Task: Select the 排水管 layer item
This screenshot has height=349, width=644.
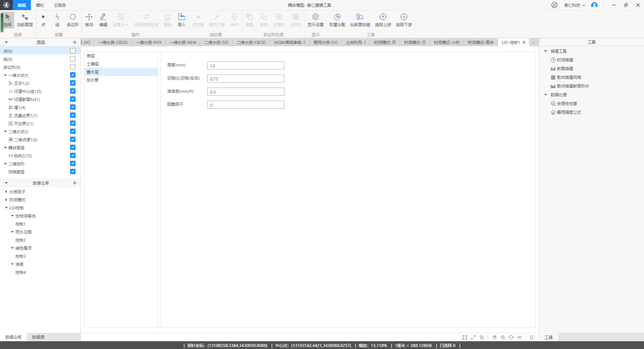Action: [x=121, y=80]
